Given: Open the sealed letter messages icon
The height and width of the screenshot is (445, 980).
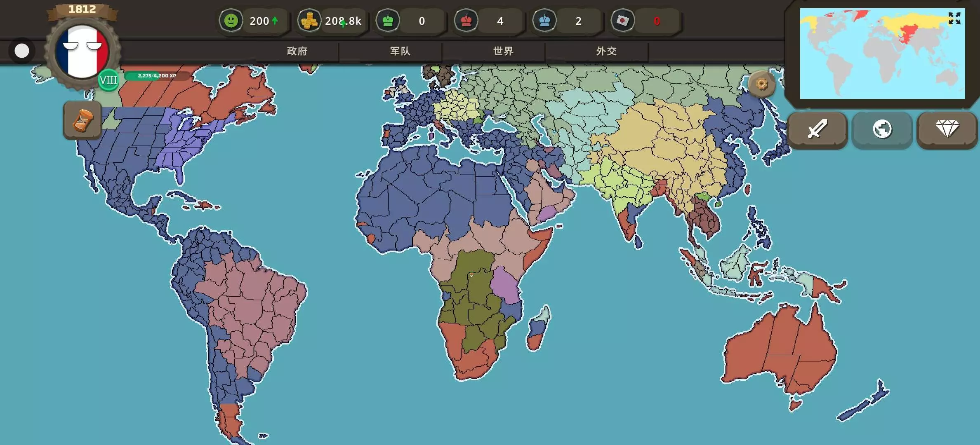Looking at the screenshot, I should (x=622, y=21).
